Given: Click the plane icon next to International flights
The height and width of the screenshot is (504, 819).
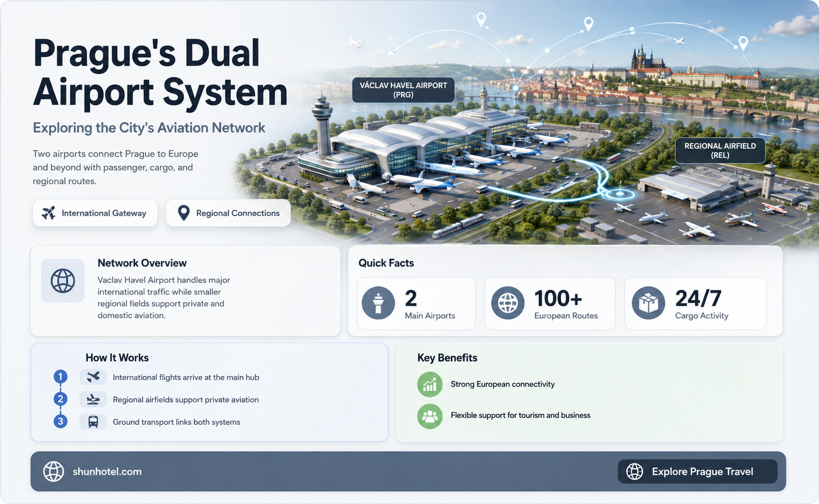Looking at the screenshot, I should [93, 377].
